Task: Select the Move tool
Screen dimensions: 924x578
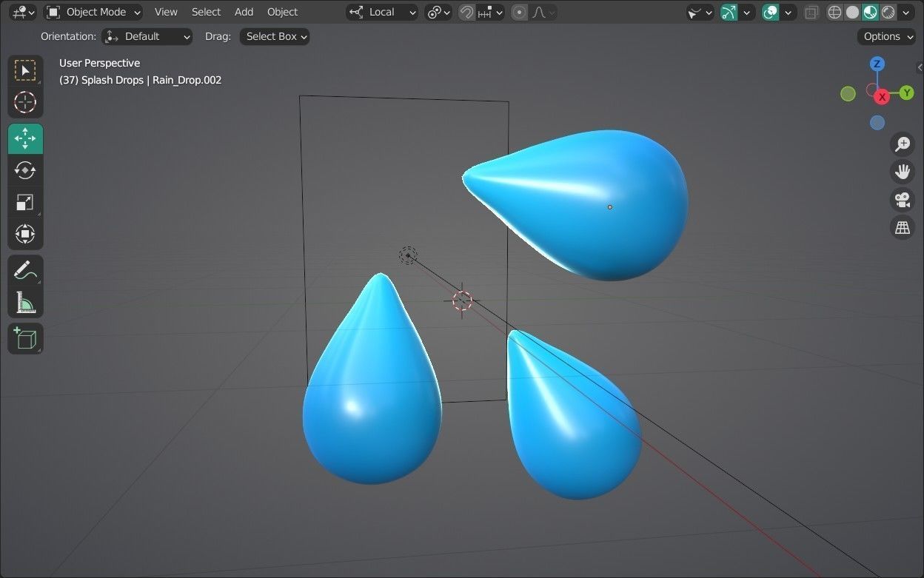Action: coord(25,139)
